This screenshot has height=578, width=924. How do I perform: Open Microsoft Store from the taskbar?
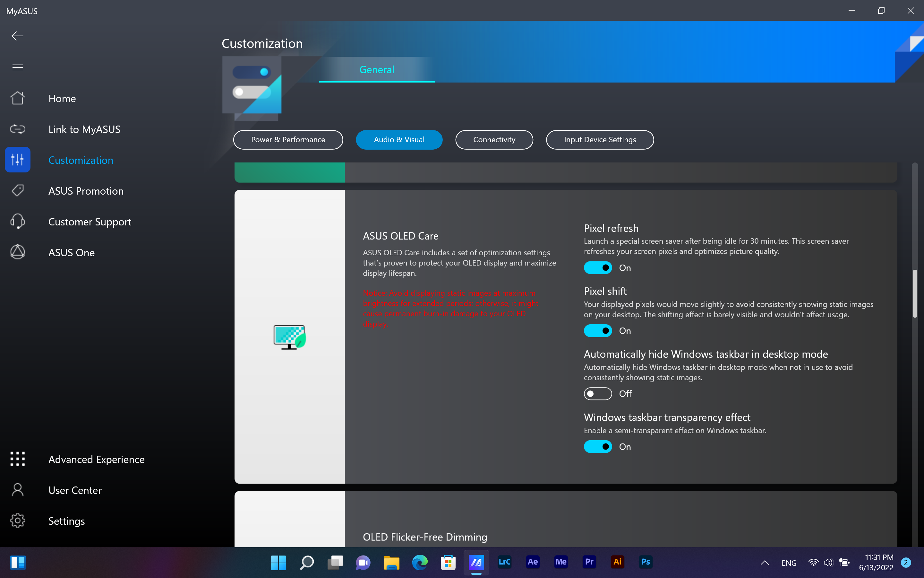point(448,562)
